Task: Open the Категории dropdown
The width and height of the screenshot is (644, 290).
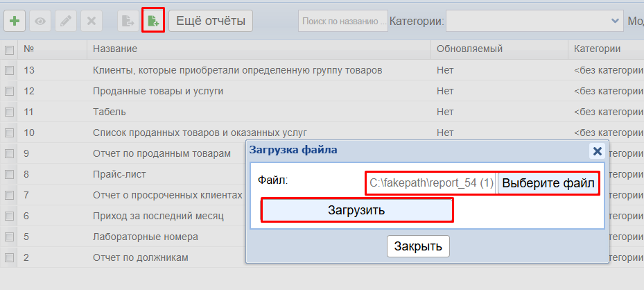Action: [534, 22]
